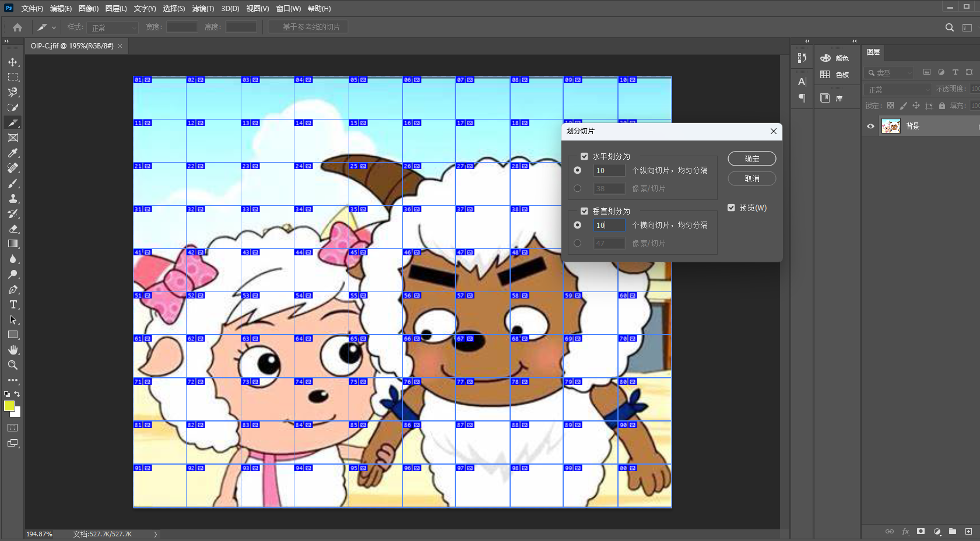Expand the left toolbar double-arrow
The height and width of the screenshot is (541, 980).
[x=6, y=41]
